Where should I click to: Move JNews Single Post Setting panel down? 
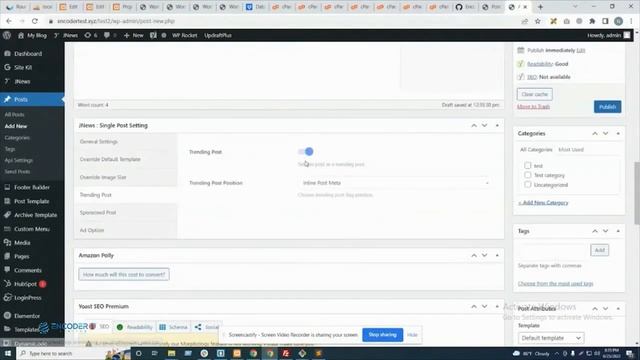[x=484, y=126]
